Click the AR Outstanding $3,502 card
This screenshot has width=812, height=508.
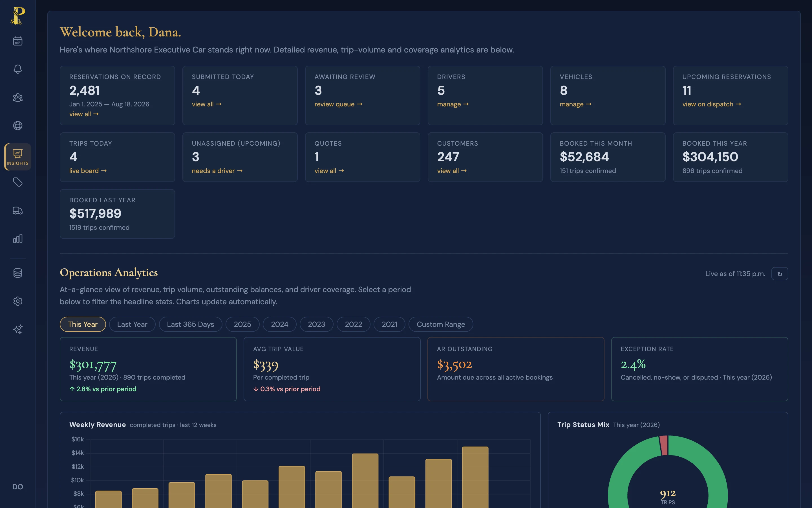click(x=516, y=369)
